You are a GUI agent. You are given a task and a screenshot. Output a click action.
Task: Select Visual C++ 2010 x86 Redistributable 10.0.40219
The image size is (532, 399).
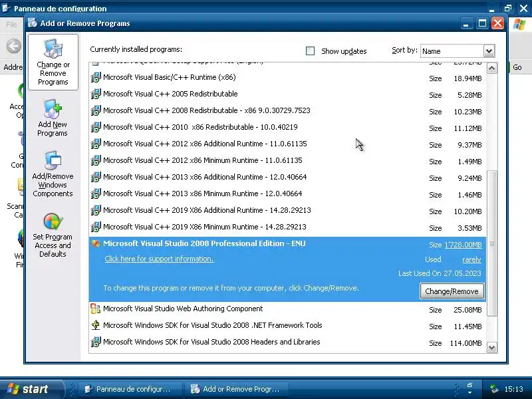tap(287, 127)
